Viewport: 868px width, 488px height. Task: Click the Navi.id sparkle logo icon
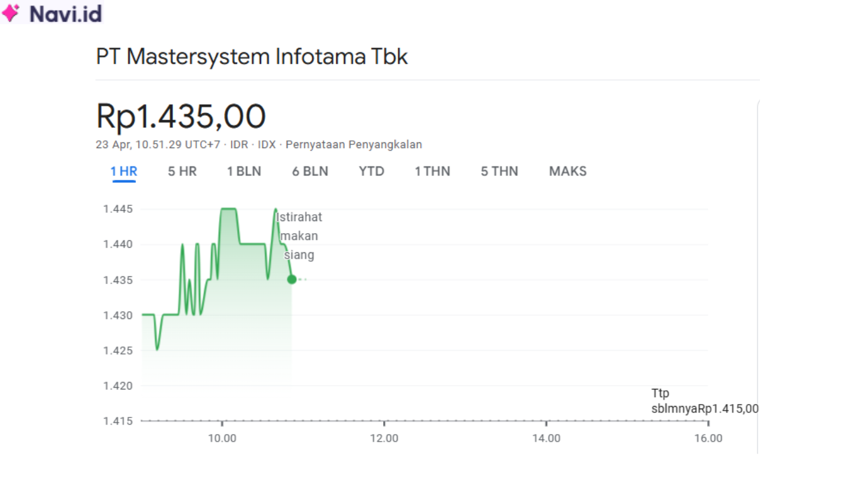[x=11, y=13]
